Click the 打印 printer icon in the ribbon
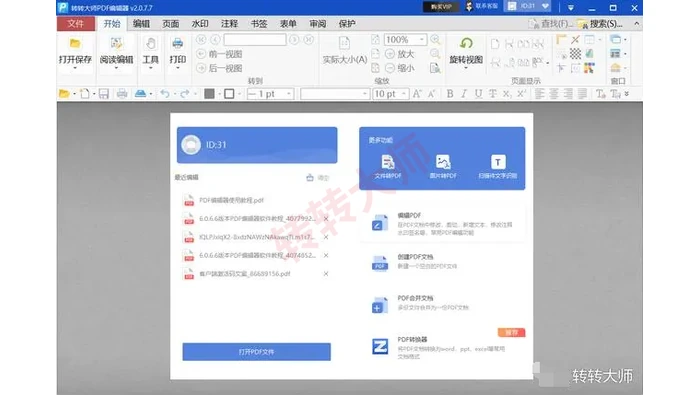Screen dimensions: 700x395 [178, 44]
